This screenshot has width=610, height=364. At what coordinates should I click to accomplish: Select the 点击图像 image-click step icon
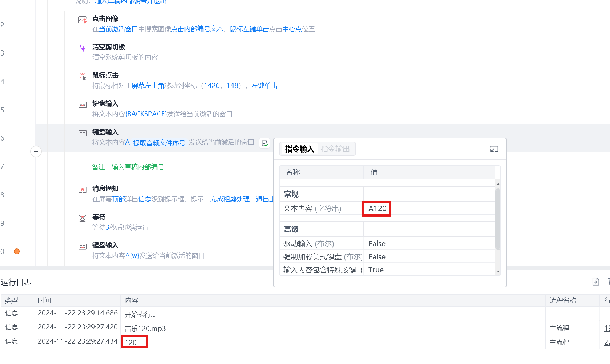82,19
